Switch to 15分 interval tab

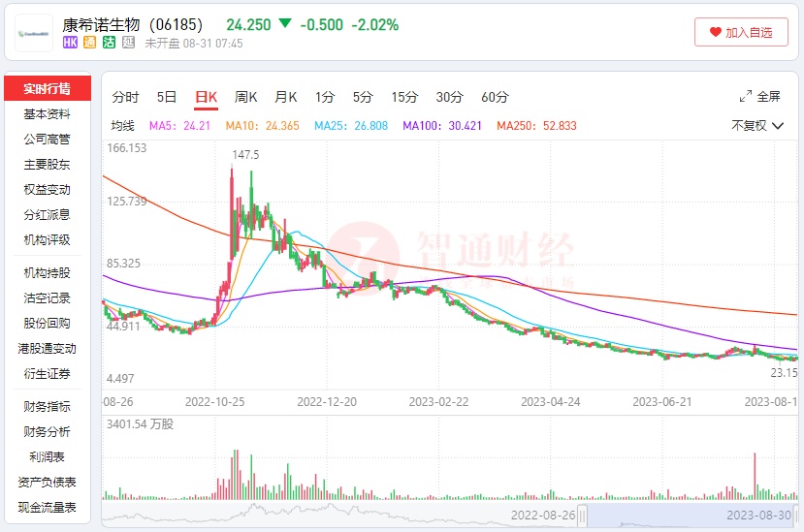coord(405,97)
